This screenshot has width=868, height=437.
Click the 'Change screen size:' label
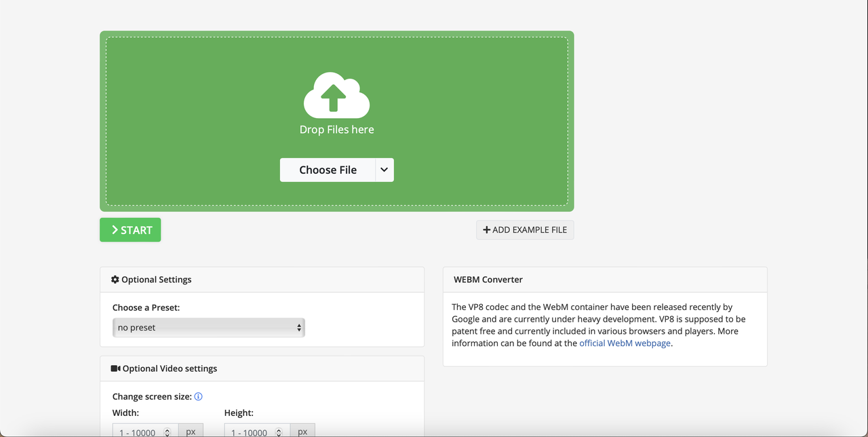pyautogui.click(x=152, y=397)
